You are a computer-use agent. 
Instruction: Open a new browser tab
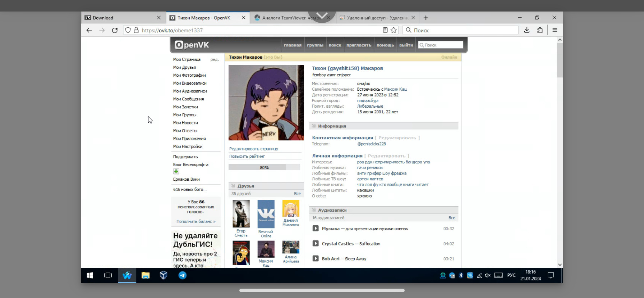(x=426, y=18)
